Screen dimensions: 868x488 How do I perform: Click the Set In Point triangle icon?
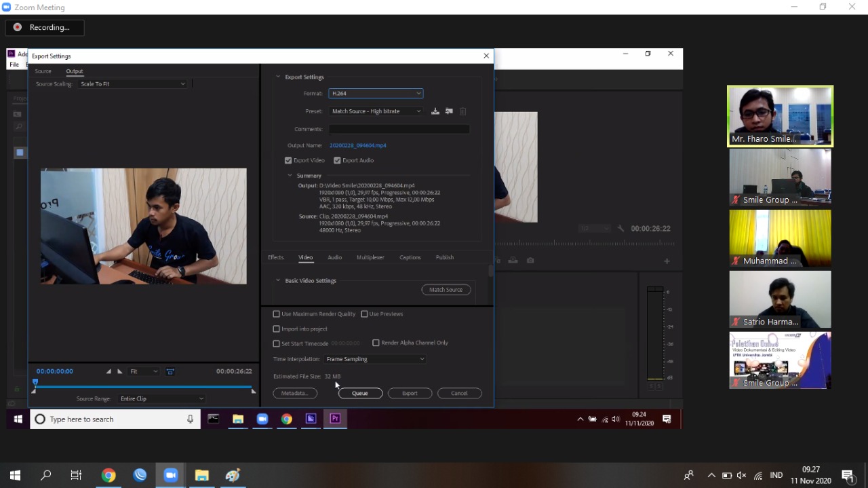click(x=108, y=371)
